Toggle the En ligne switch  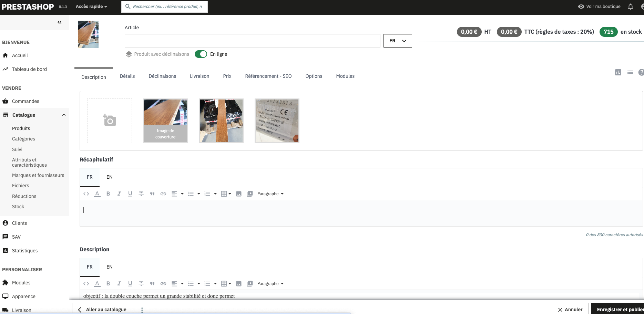[201, 54]
